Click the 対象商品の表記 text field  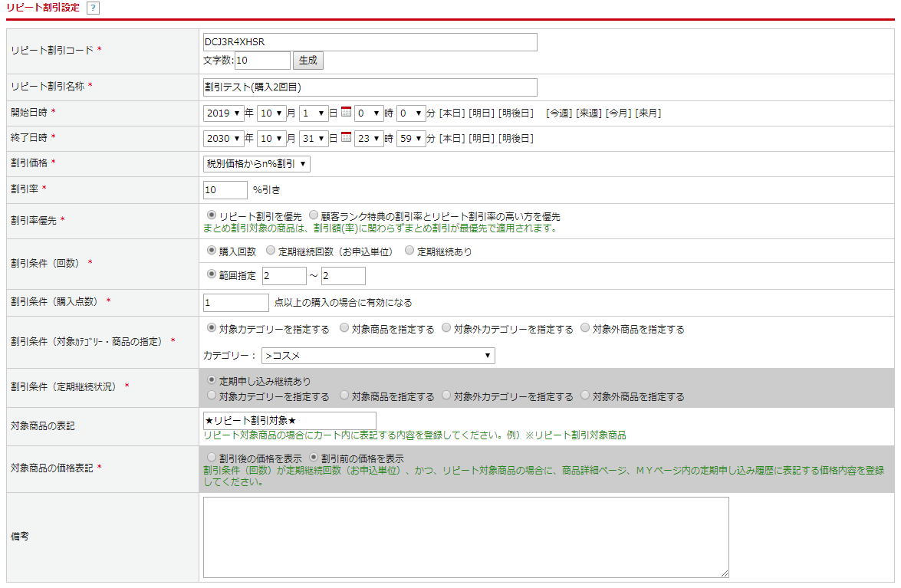click(x=289, y=421)
